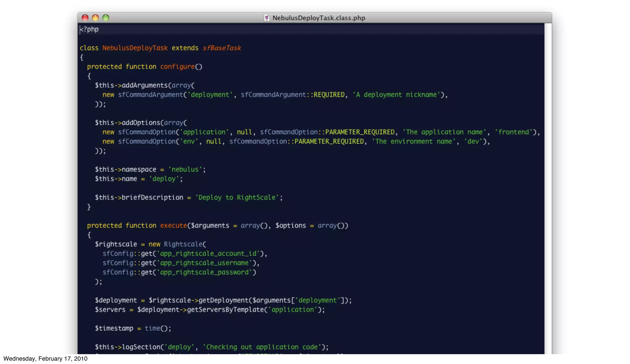
Task: Click the execute function name
Action: click(x=173, y=226)
